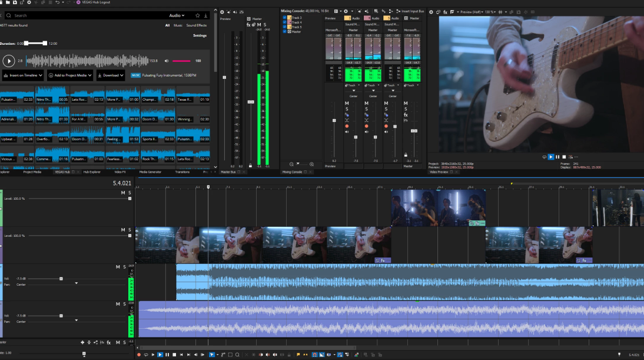Mute the top video track
This screenshot has height=360, width=644.
pos(123,193)
